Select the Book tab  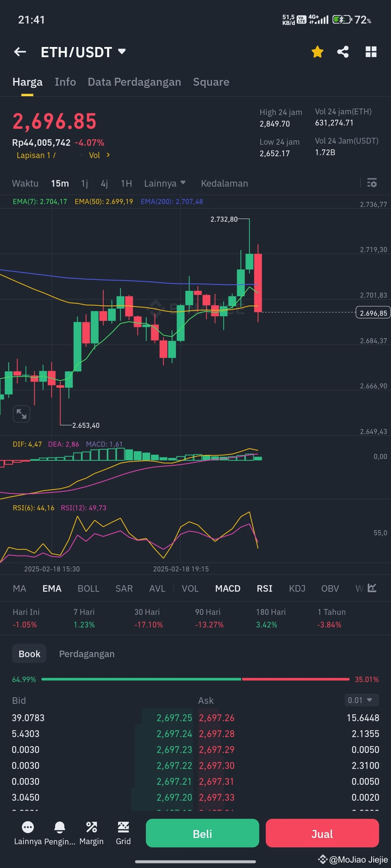click(x=29, y=654)
